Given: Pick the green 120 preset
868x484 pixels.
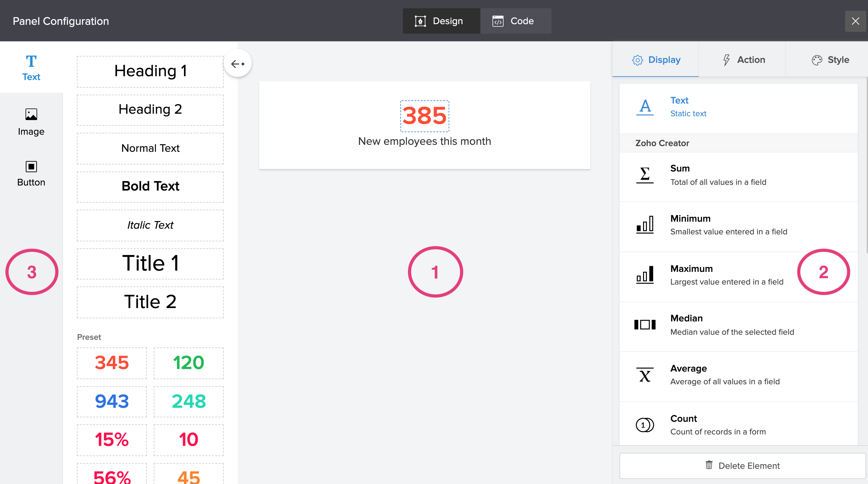Looking at the screenshot, I should click(188, 363).
